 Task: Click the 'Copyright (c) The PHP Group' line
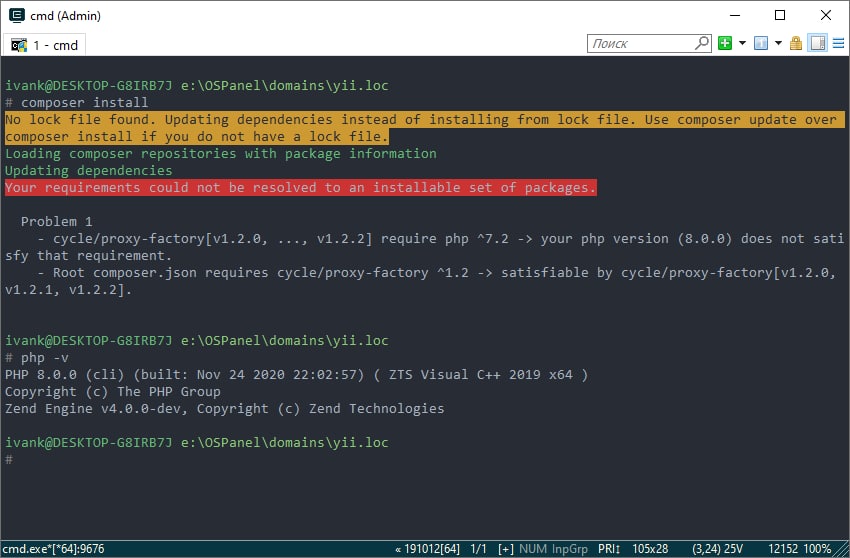tap(113, 392)
